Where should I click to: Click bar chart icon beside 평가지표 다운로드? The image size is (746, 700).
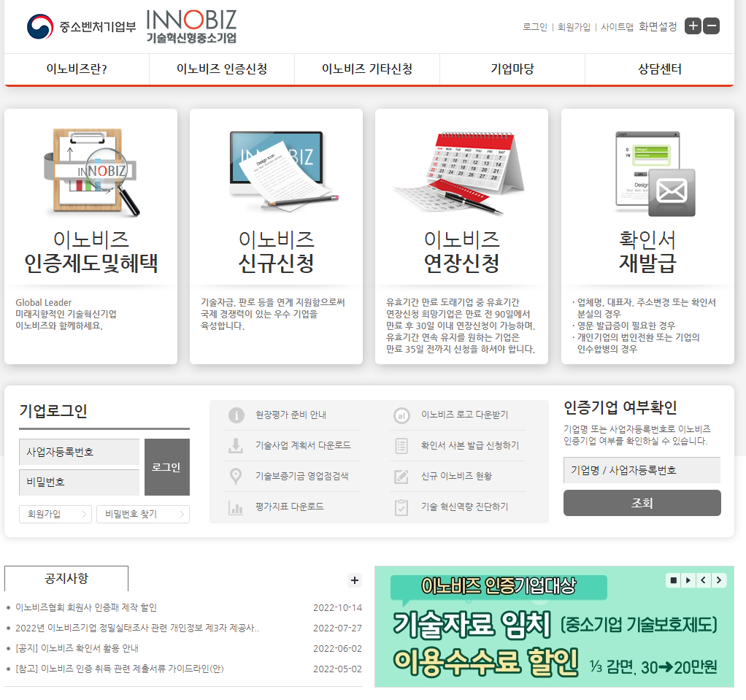(x=236, y=507)
